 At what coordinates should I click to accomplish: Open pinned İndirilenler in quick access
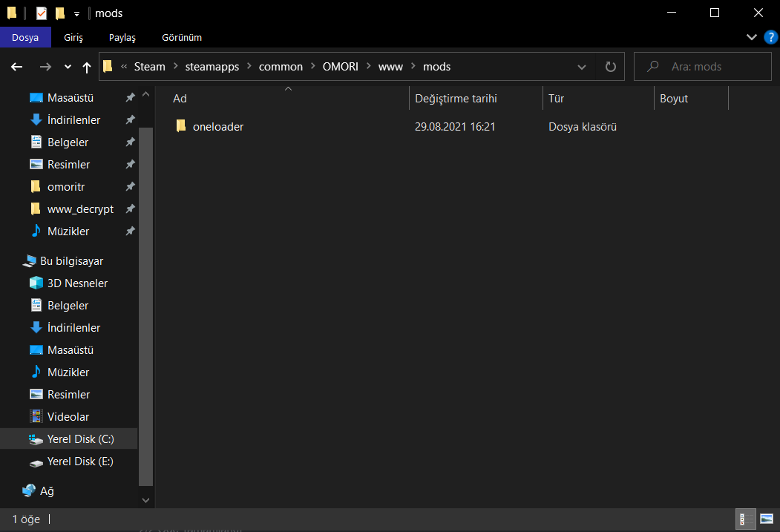(73, 119)
